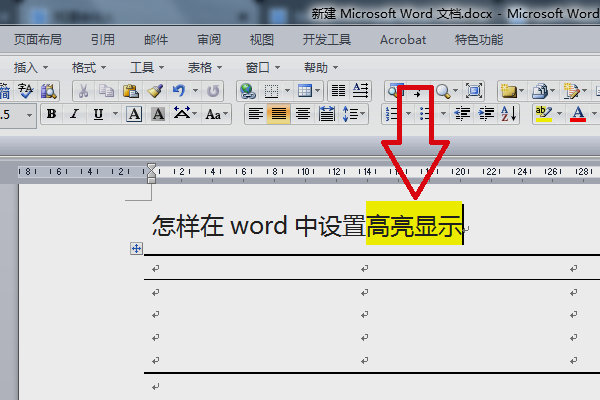Screen dimensions: 600x400
Task: Open the Acrobat tab
Action: point(403,39)
